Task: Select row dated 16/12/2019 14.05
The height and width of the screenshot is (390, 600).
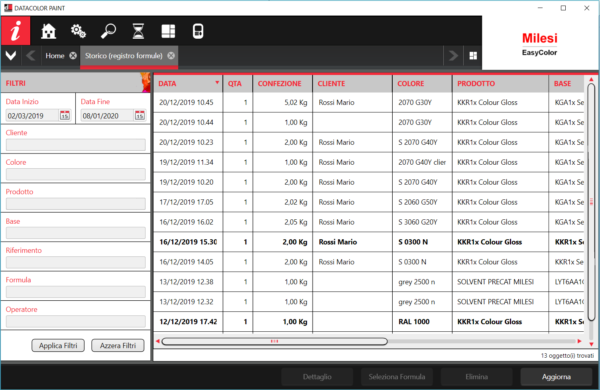Action: [x=369, y=262]
